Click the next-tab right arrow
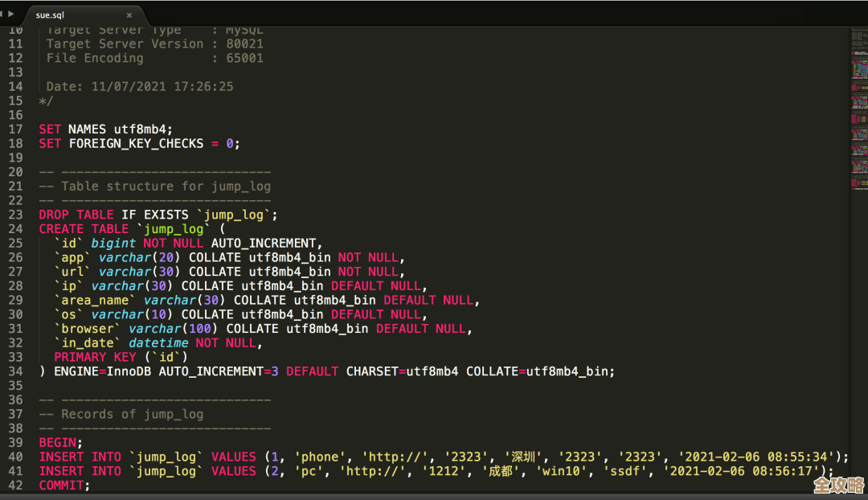 coord(11,14)
